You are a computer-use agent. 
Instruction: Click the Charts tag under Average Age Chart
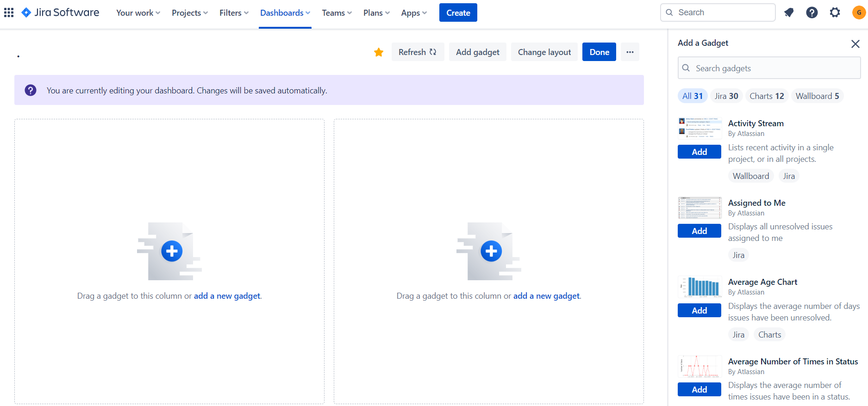(769, 334)
